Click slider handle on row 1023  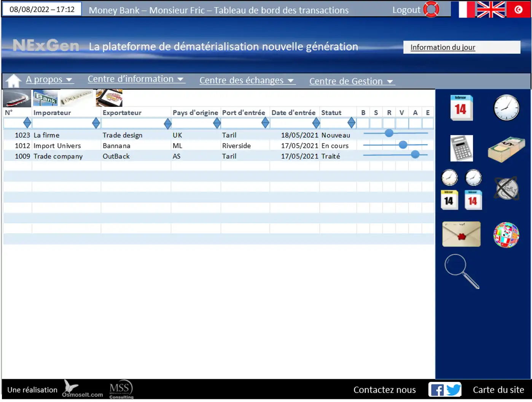coord(389,133)
